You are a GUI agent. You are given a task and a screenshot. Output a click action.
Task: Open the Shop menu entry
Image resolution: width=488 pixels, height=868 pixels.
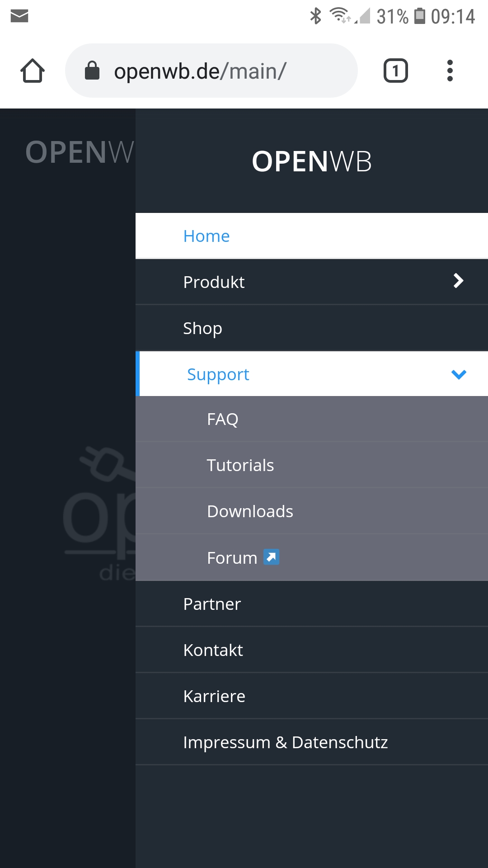point(202,328)
